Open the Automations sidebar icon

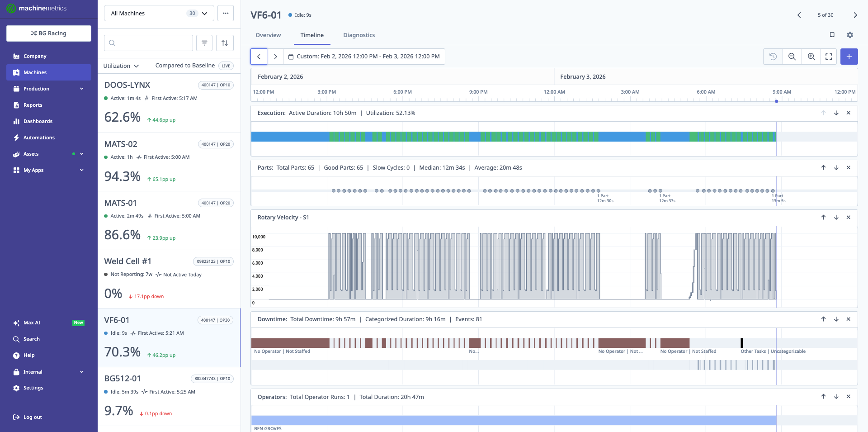[x=16, y=138]
